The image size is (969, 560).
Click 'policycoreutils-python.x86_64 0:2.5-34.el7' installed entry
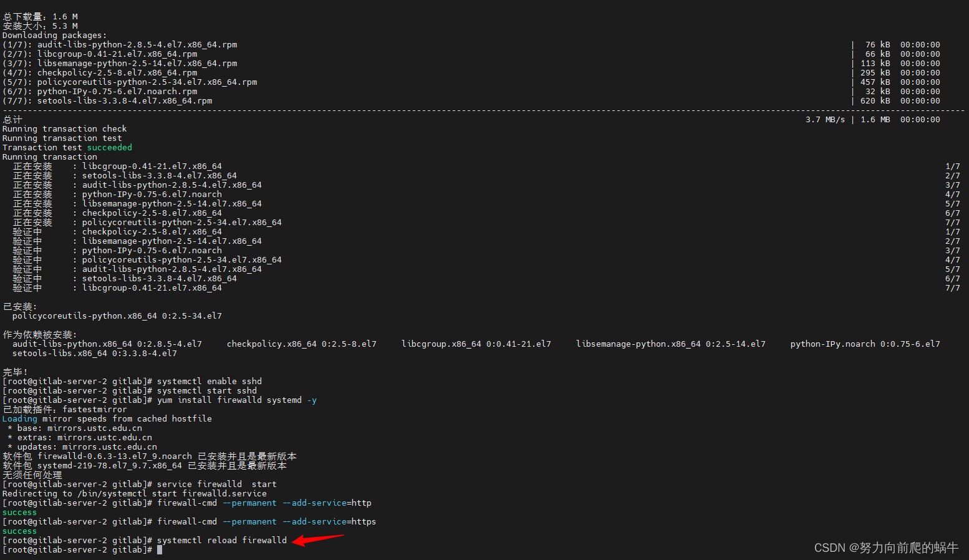click(117, 316)
